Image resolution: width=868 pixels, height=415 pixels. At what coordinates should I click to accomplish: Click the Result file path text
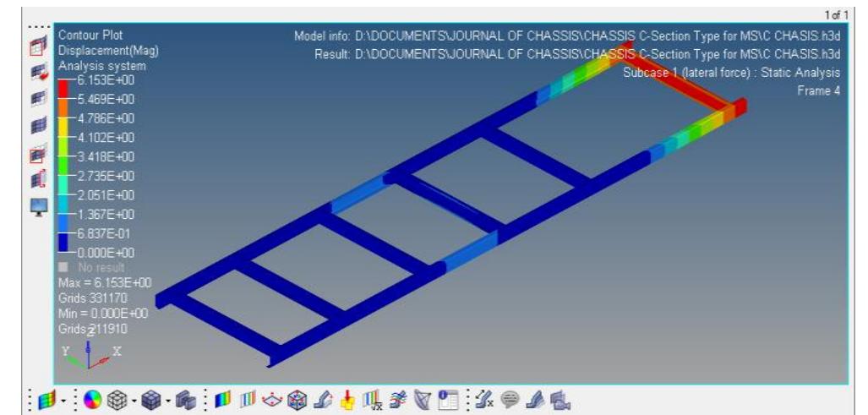tap(577, 55)
